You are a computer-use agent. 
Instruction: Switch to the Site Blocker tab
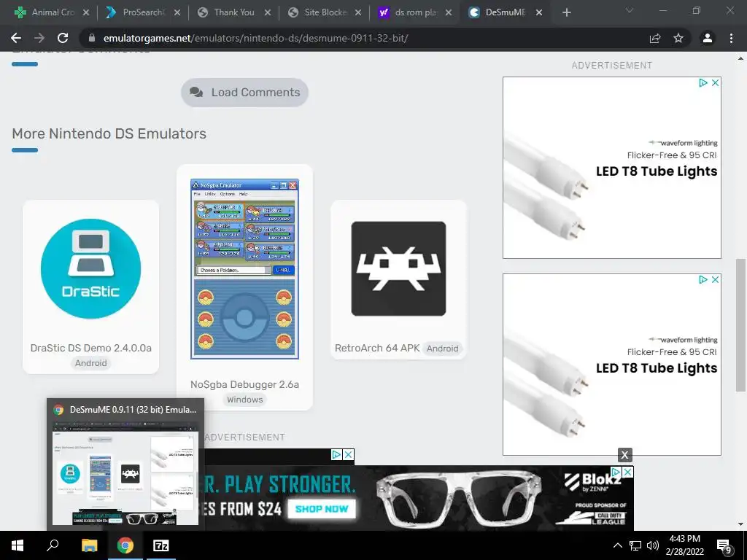pos(318,12)
